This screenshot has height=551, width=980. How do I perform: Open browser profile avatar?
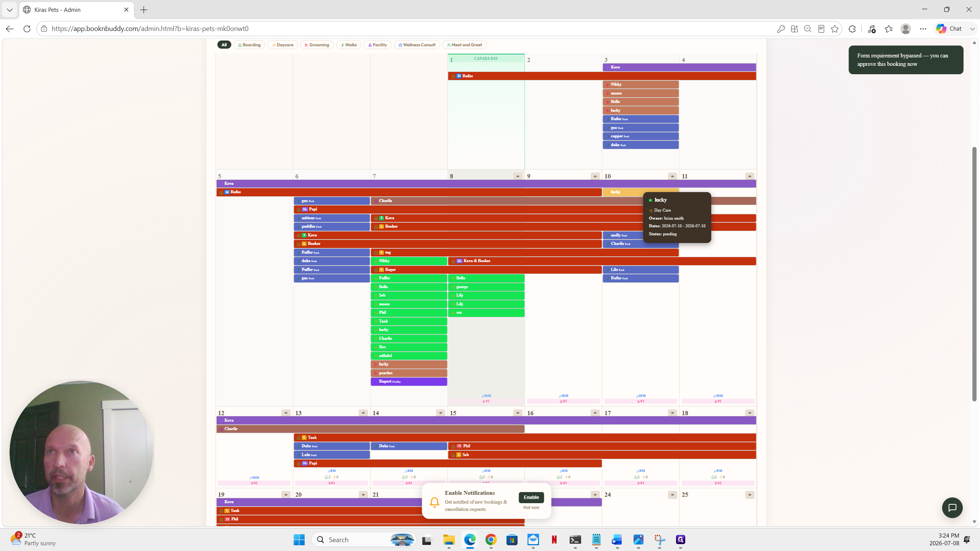click(905, 29)
